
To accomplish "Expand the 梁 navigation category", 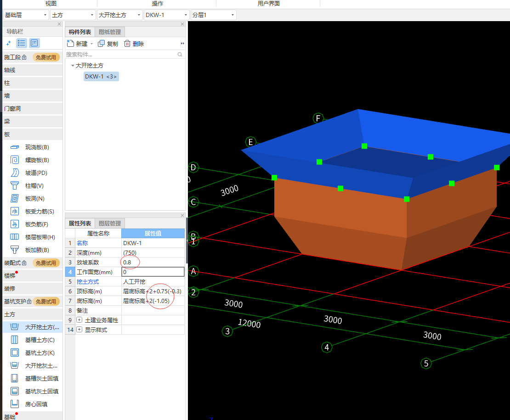I will tap(33, 122).
